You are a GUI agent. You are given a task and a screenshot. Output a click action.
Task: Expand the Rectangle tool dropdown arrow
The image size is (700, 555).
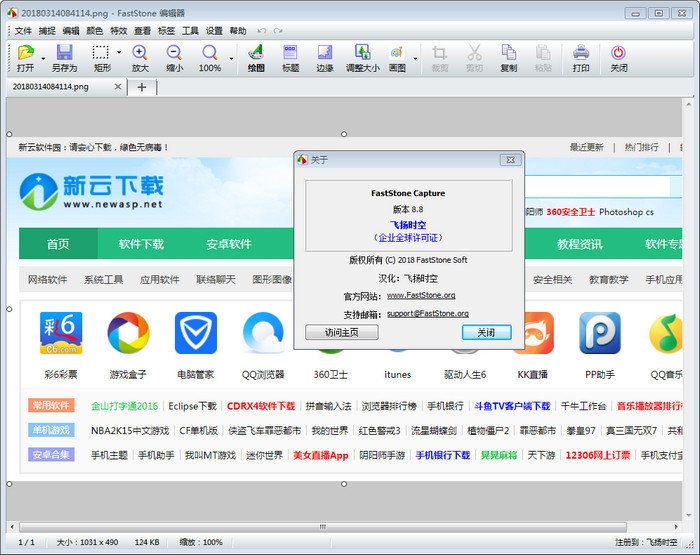tap(119, 52)
